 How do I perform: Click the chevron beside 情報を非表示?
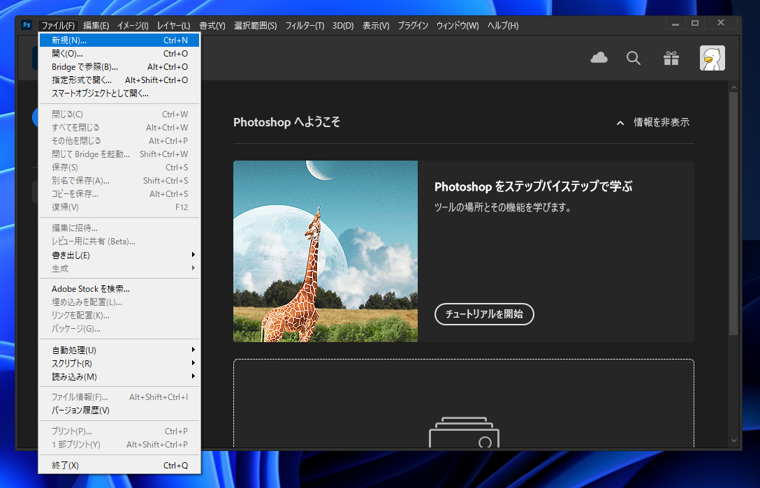point(620,123)
